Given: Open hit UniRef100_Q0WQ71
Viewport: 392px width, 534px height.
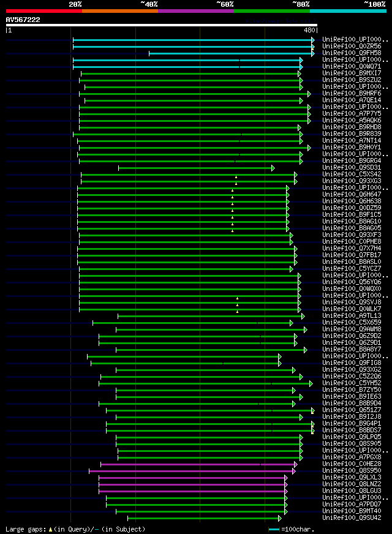Looking at the screenshot, I should click(352, 66).
